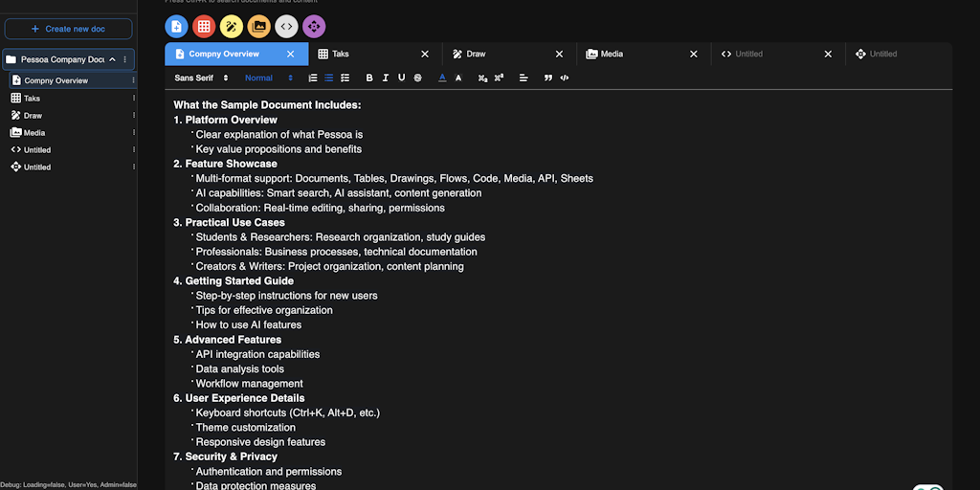980x490 pixels.
Task: Open the text alignment options
Action: 523,78
